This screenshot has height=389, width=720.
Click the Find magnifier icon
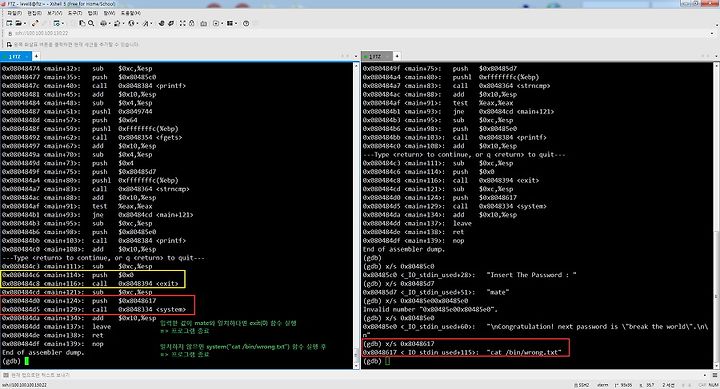point(91,23)
